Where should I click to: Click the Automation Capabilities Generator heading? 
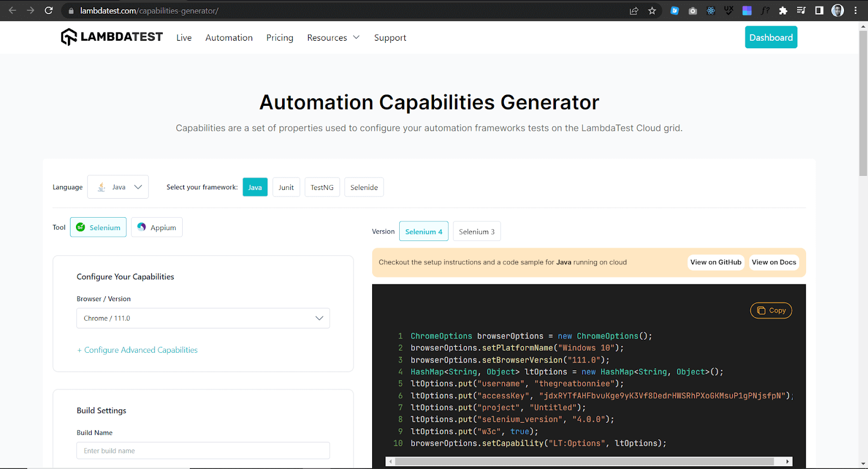tap(429, 102)
